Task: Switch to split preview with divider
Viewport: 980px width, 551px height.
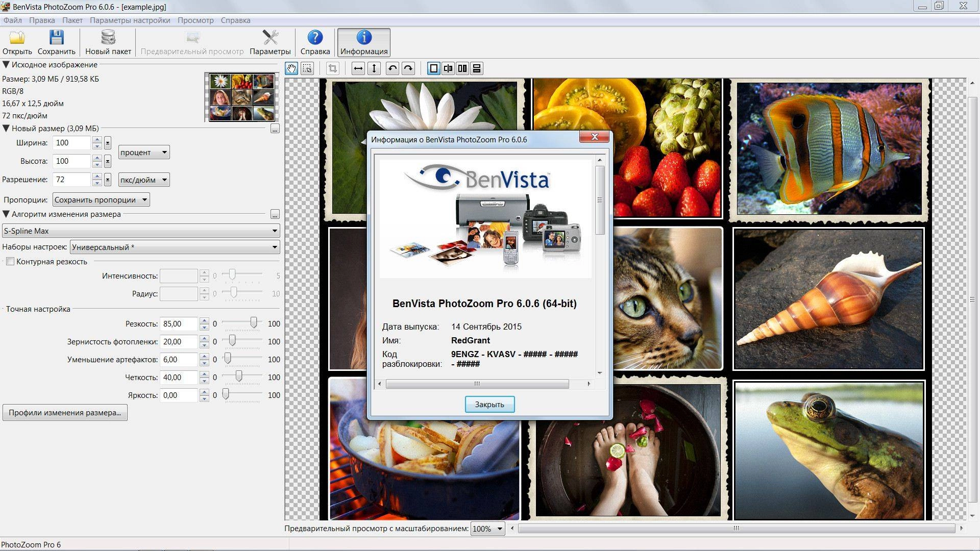Action: click(448, 68)
